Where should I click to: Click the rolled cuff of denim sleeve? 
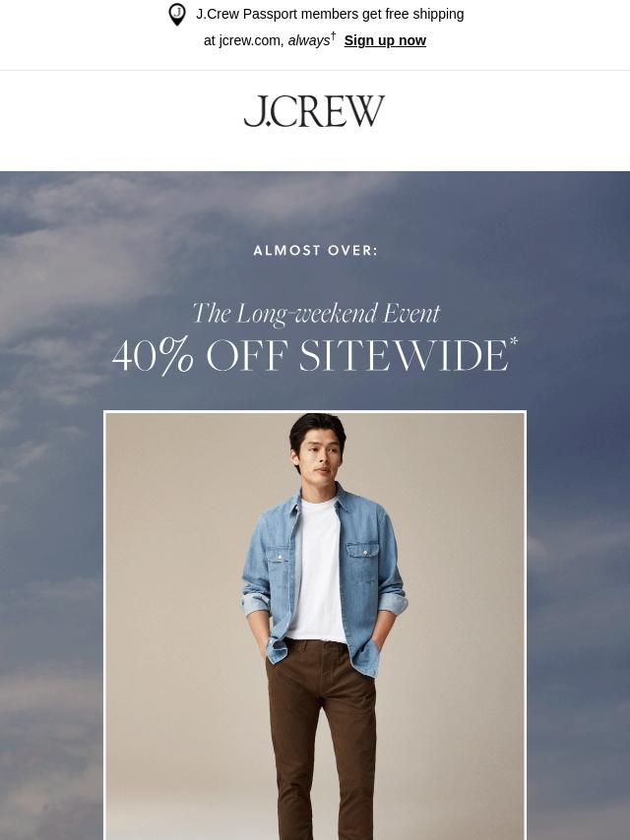coord(393,603)
